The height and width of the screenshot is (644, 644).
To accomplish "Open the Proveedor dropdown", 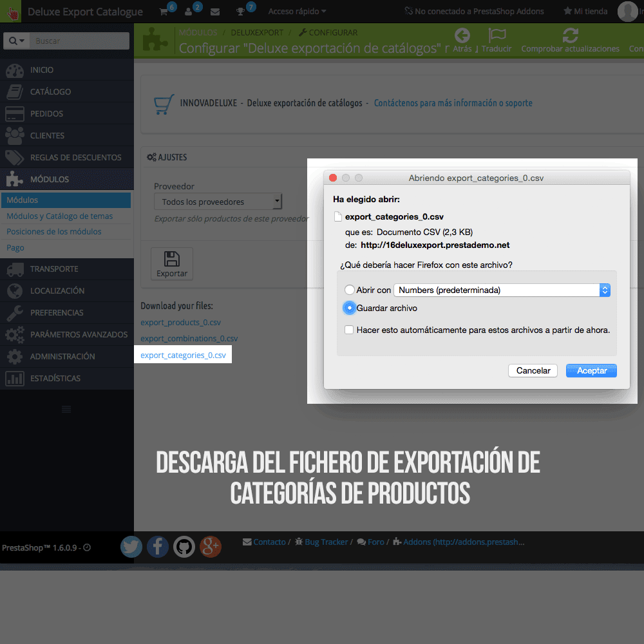I will click(x=218, y=202).
